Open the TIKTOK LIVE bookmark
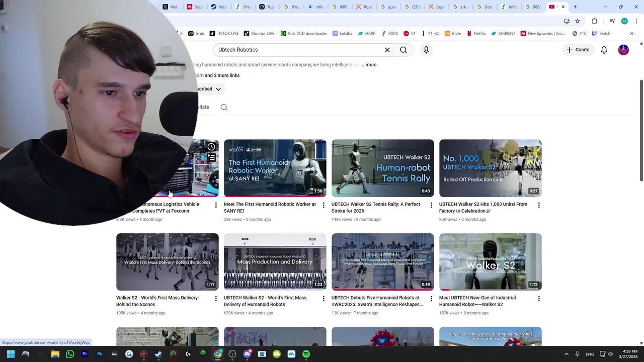The height and width of the screenshot is (362, 644). (x=224, y=34)
